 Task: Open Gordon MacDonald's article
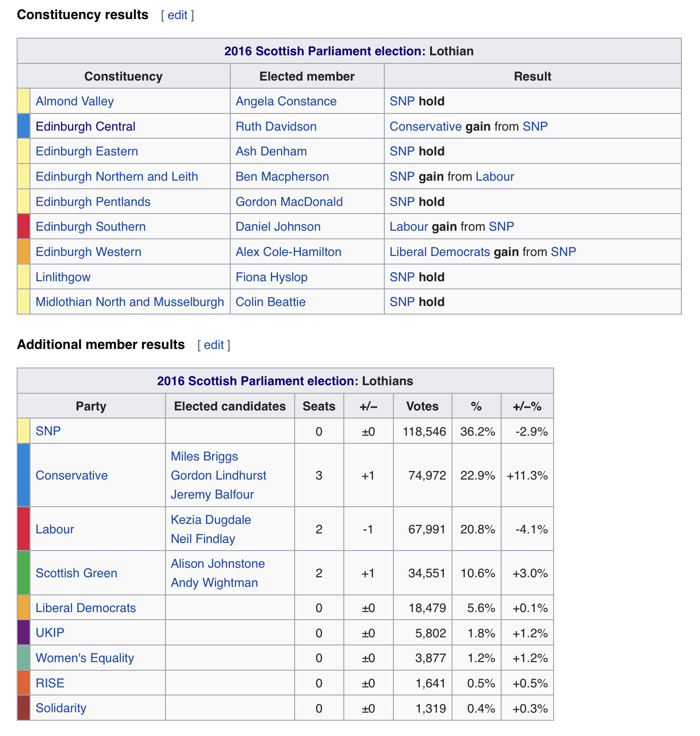click(x=289, y=202)
